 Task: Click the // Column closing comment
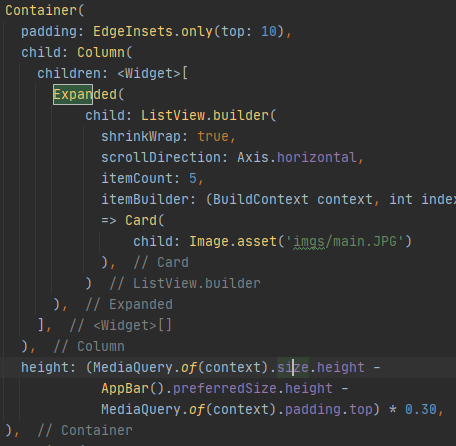tap(89, 346)
